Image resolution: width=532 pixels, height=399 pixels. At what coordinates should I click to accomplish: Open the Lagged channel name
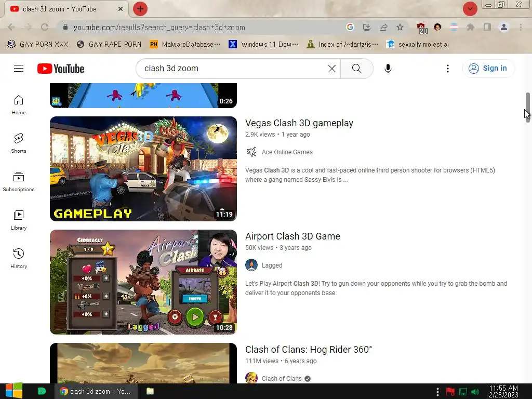click(272, 265)
